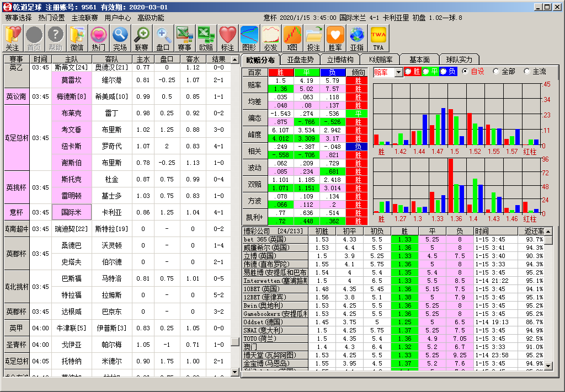Click the 图形 chart toolbar icon
The image size is (565, 392).
click(249, 39)
